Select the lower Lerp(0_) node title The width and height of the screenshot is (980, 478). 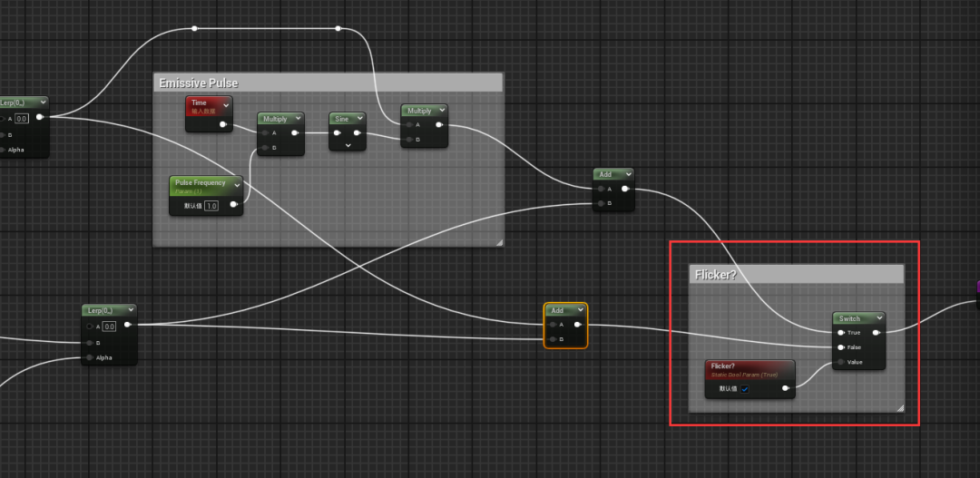[100, 310]
